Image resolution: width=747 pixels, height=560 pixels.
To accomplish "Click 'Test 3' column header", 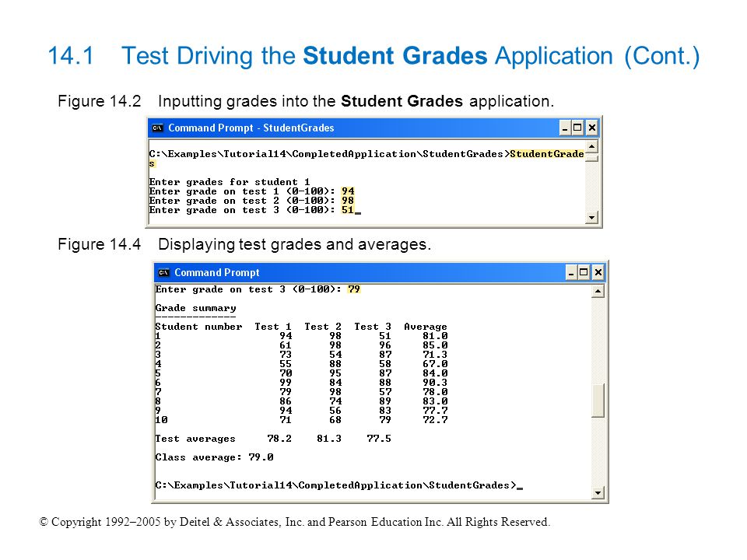I will tap(373, 327).
